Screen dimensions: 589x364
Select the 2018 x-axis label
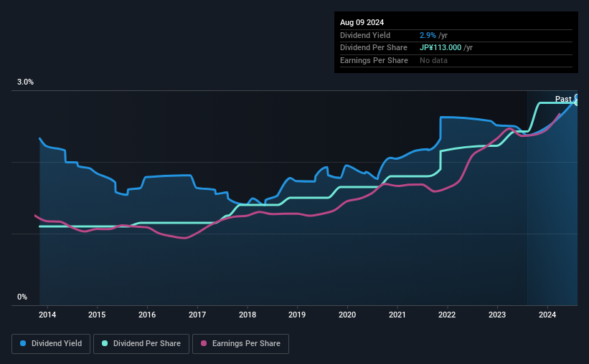(x=248, y=315)
